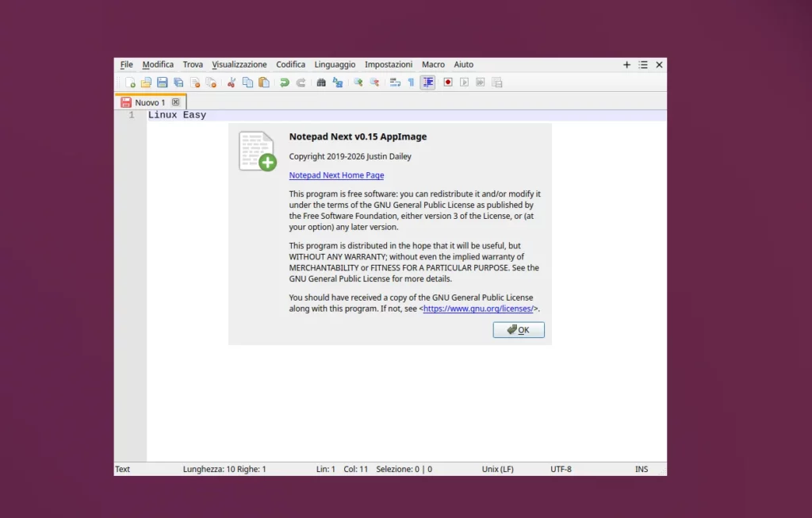The height and width of the screenshot is (518, 812).
Task: Click Unix (LF) line ending indicator
Action: click(498, 470)
